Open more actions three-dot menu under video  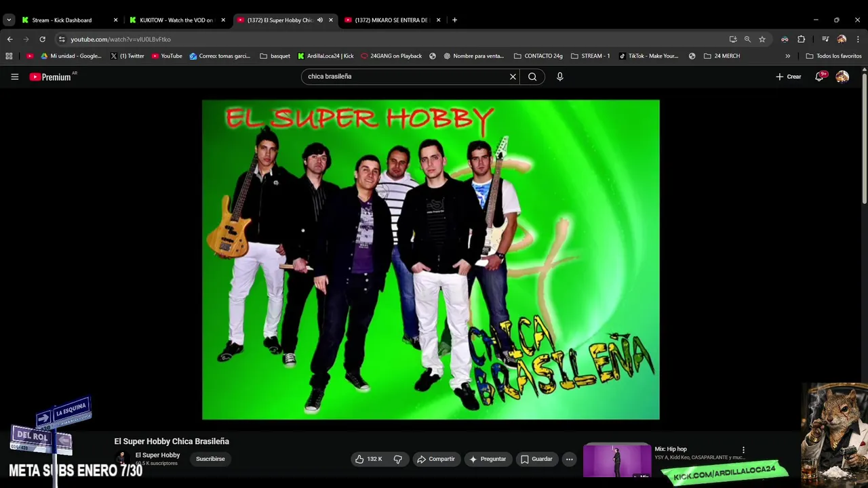(570, 459)
